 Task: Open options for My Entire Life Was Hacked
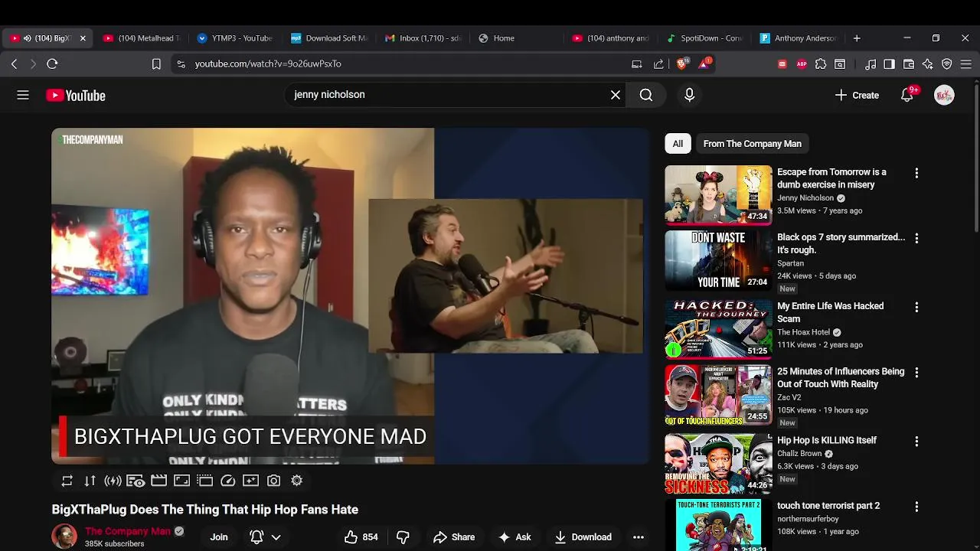pos(916,308)
